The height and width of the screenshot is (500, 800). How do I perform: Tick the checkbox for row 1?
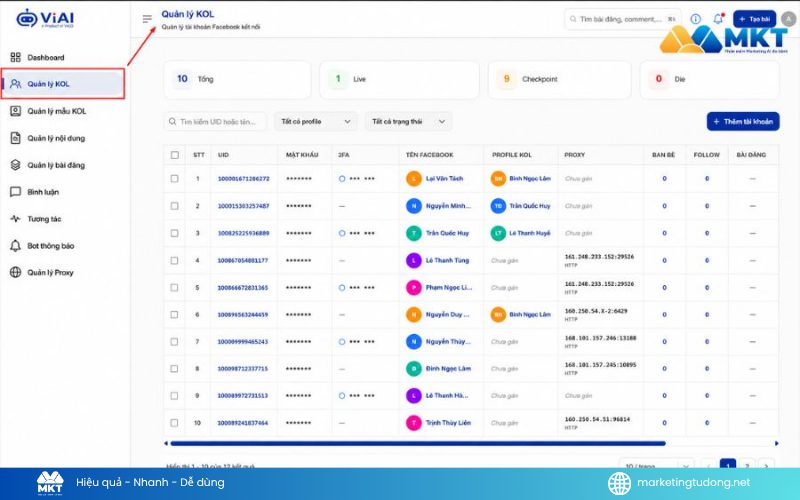click(174, 179)
